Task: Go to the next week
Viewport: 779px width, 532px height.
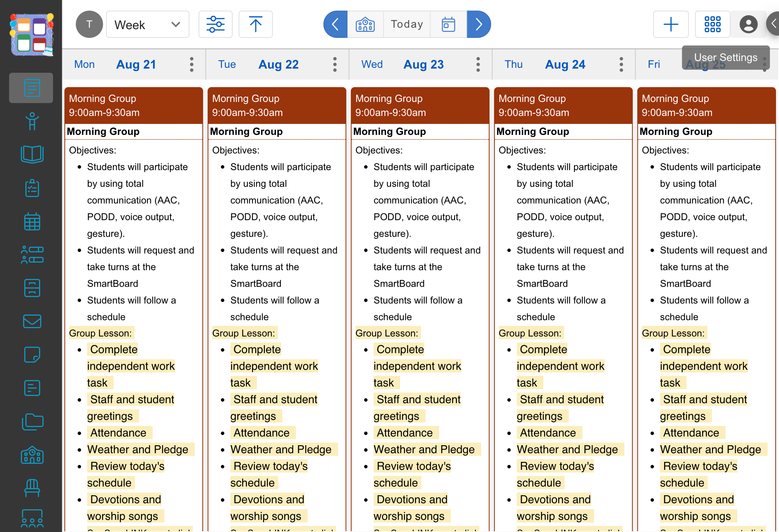Action: click(479, 24)
